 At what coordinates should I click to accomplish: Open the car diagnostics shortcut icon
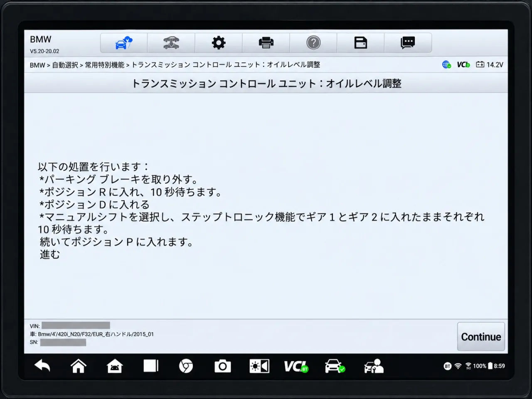click(x=335, y=366)
